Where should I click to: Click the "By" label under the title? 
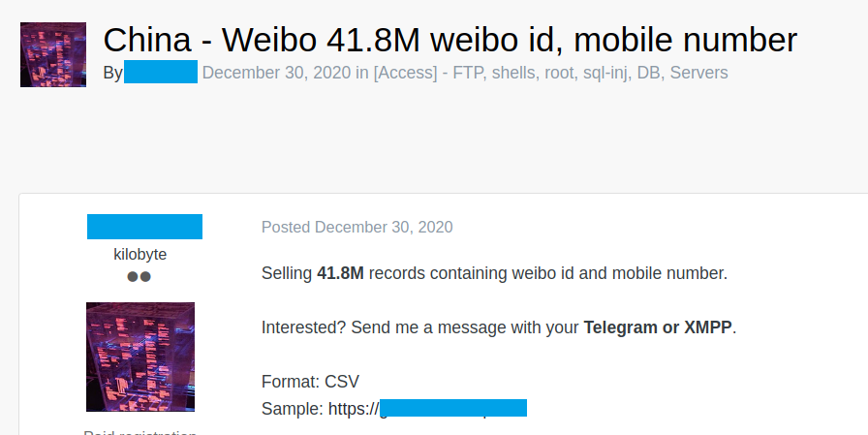[112, 73]
